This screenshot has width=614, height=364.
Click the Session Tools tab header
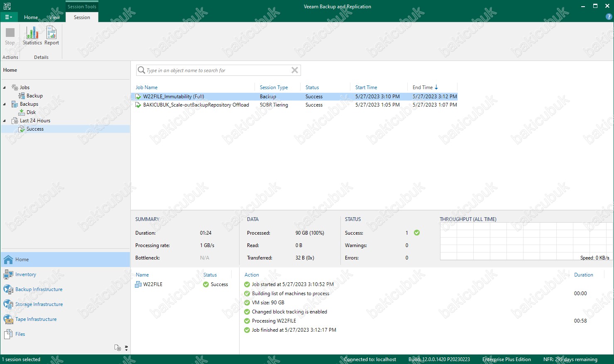tap(82, 7)
